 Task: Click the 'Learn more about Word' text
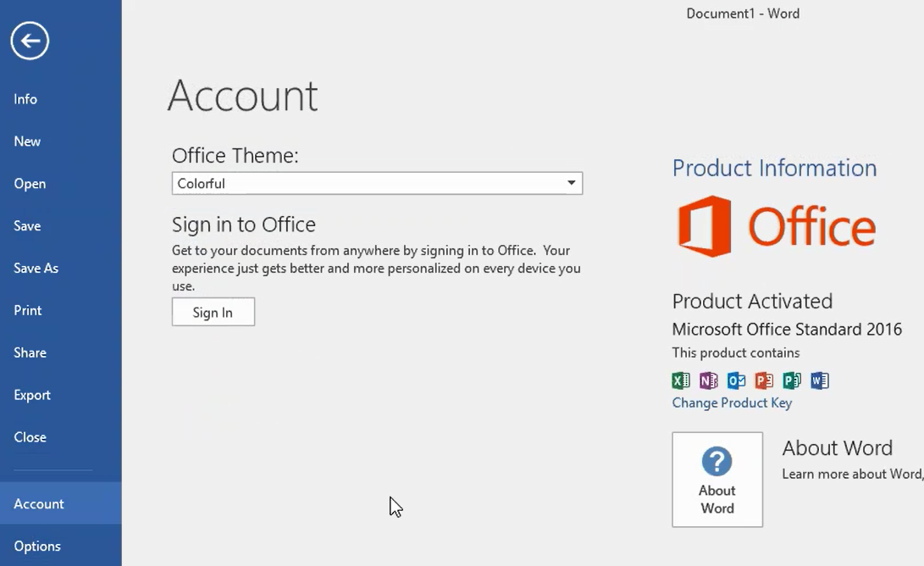(853, 474)
